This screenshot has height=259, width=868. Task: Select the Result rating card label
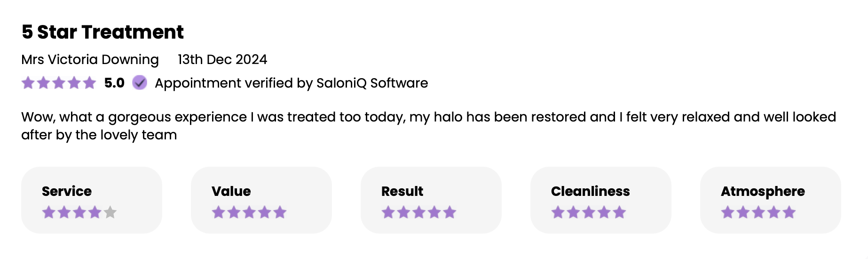coord(402,191)
